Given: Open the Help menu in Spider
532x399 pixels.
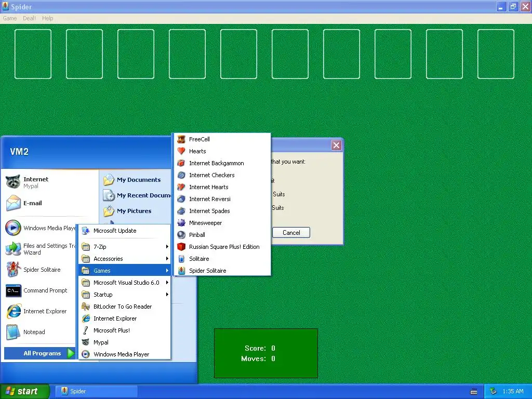Looking at the screenshot, I should pyautogui.click(x=47, y=18).
